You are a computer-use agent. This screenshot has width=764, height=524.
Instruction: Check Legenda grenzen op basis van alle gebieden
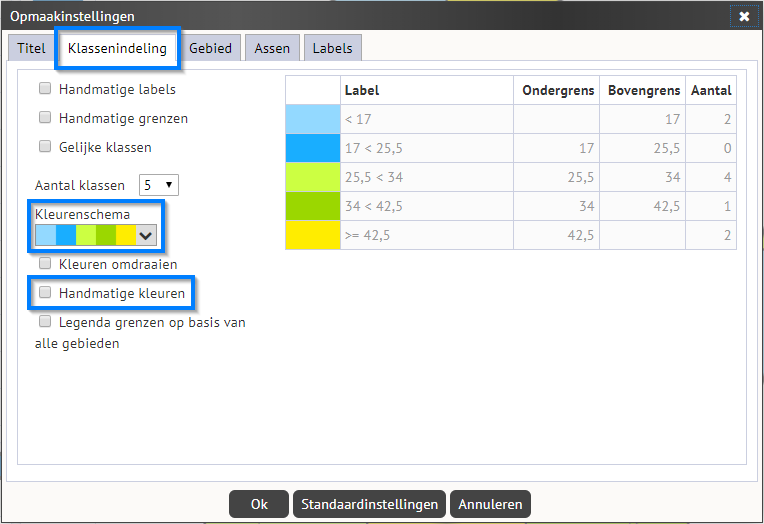45,321
